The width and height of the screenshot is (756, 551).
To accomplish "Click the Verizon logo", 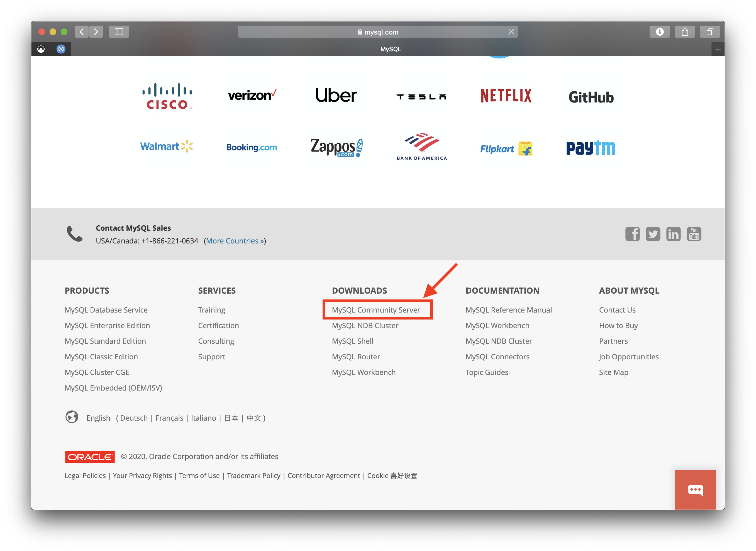I will (252, 95).
